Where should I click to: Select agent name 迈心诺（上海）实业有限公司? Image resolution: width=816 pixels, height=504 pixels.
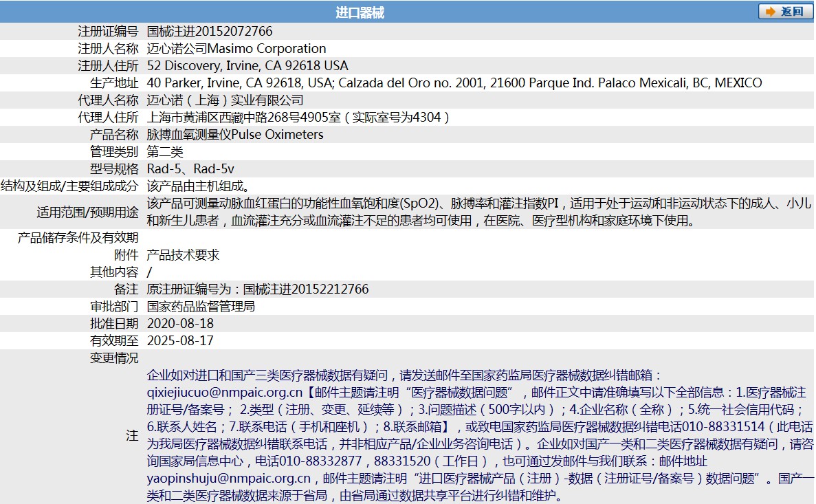pos(225,100)
